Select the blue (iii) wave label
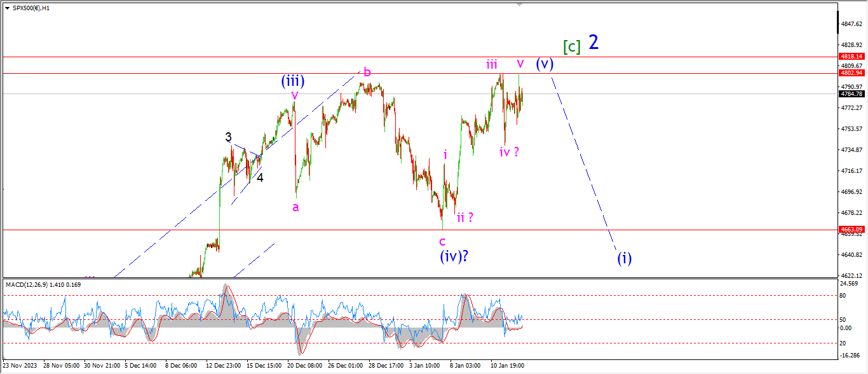This screenshot has width=868, height=374. (293, 81)
